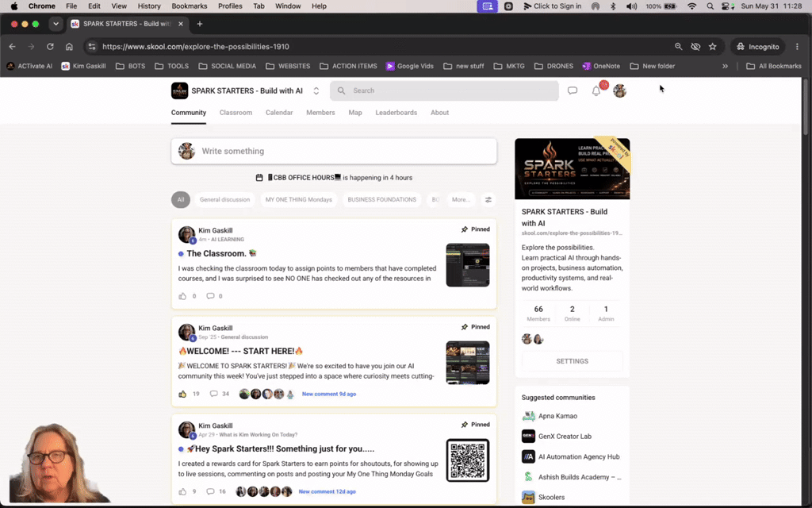Open AI Automation Agency Hub community
This screenshot has height=508, width=812.
coord(571,456)
